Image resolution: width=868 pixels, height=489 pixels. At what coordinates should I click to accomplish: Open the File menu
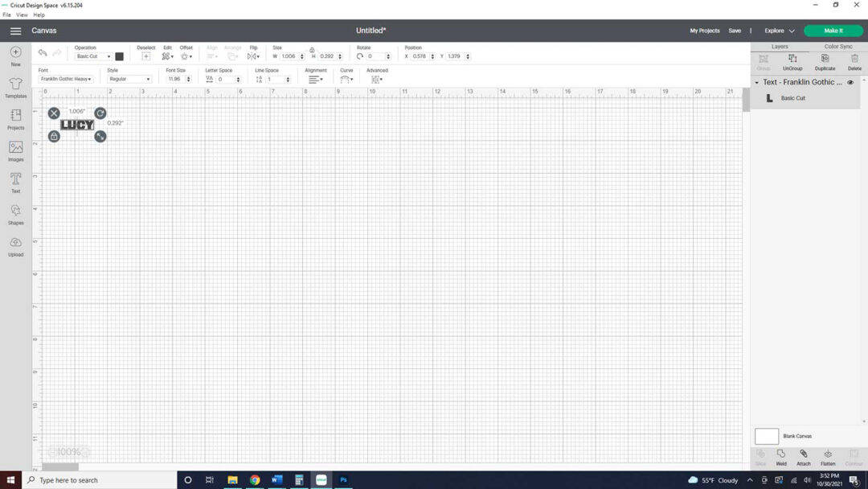6,14
